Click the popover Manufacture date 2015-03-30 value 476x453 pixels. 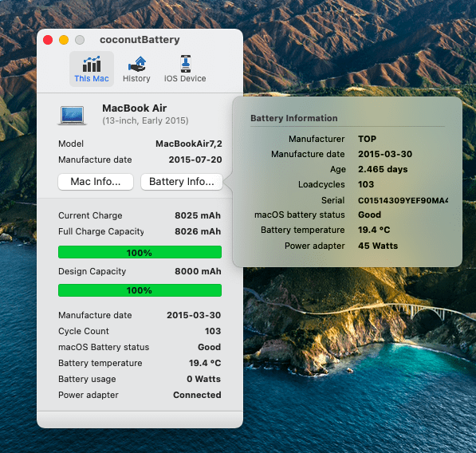click(385, 154)
